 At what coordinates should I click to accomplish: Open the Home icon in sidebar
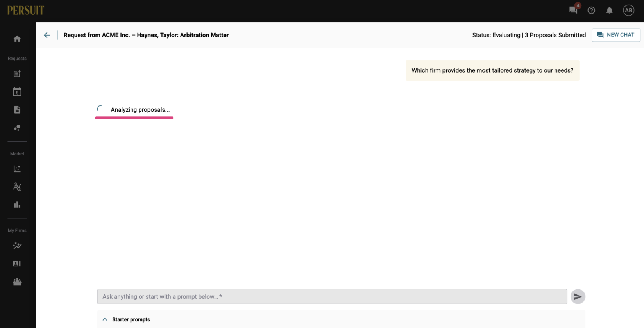pos(17,39)
